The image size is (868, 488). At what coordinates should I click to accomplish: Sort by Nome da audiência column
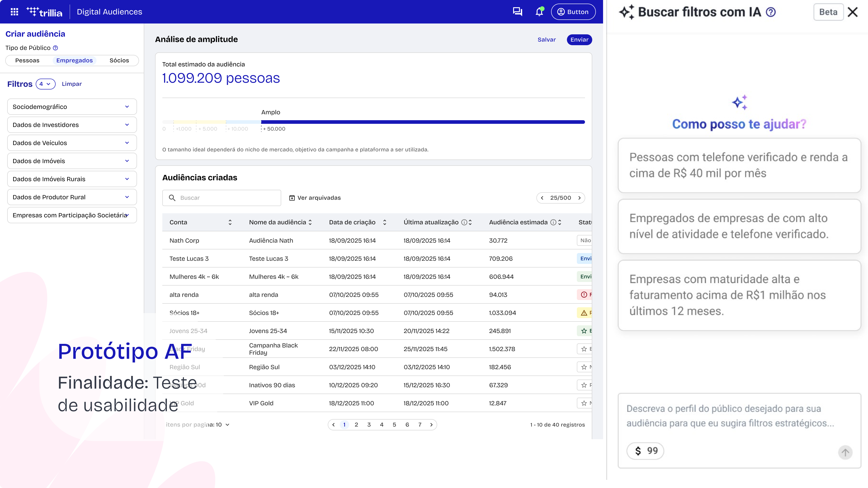(x=310, y=222)
